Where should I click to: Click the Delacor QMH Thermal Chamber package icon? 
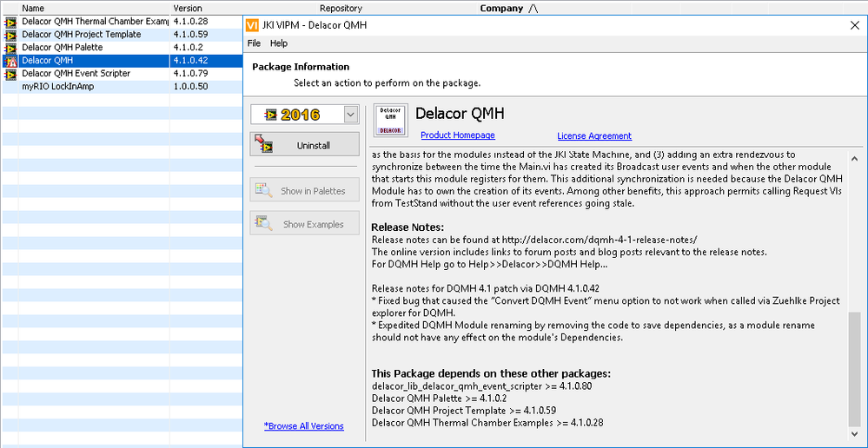coord(10,22)
